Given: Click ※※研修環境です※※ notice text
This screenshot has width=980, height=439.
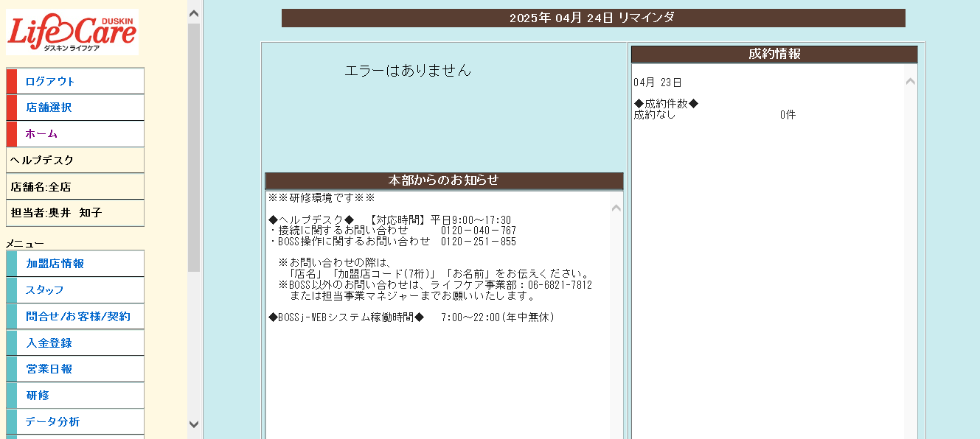Looking at the screenshot, I should coord(322,198).
